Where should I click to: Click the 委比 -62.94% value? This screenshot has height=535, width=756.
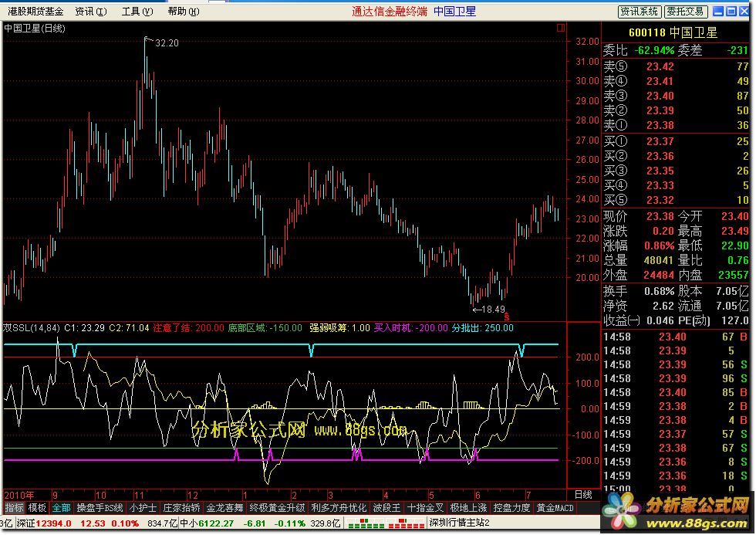(654, 50)
